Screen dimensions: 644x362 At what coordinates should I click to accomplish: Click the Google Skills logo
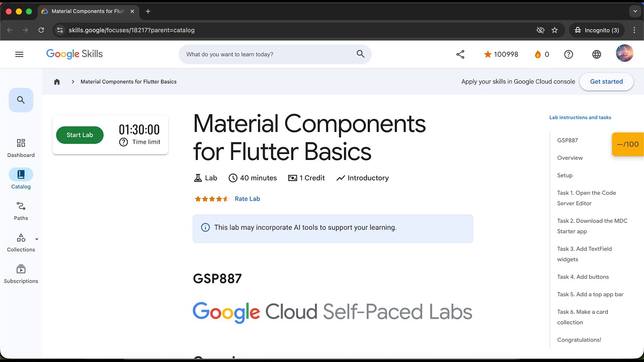pos(74,54)
